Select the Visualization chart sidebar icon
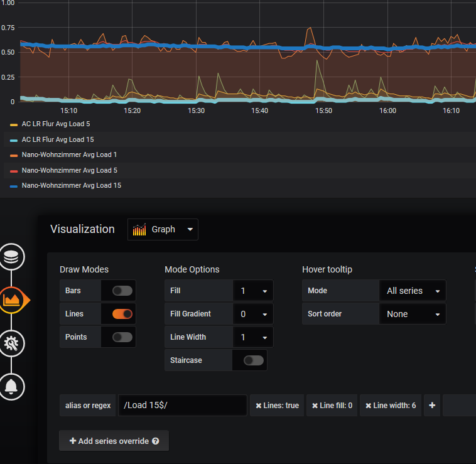This screenshot has height=464, width=476. click(x=12, y=300)
